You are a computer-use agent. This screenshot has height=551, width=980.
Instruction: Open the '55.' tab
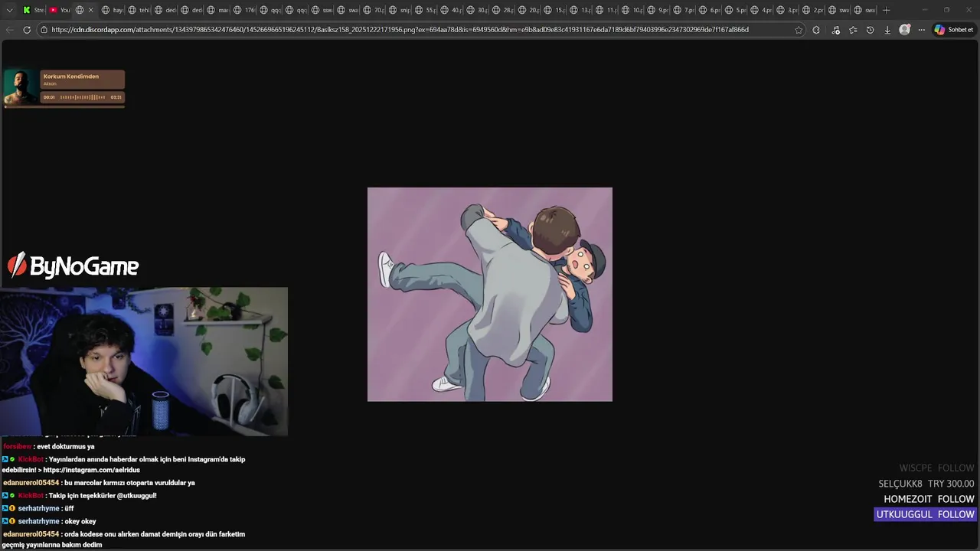click(x=426, y=10)
